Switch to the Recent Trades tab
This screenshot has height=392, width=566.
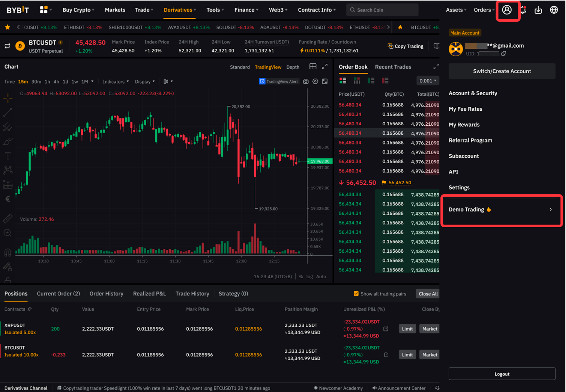tap(393, 67)
